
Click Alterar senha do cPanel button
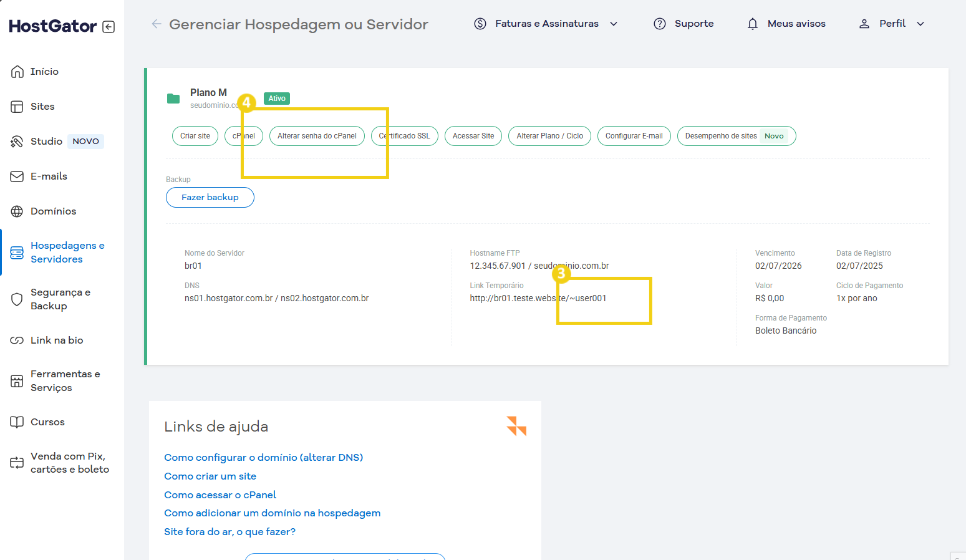[x=317, y=136]
